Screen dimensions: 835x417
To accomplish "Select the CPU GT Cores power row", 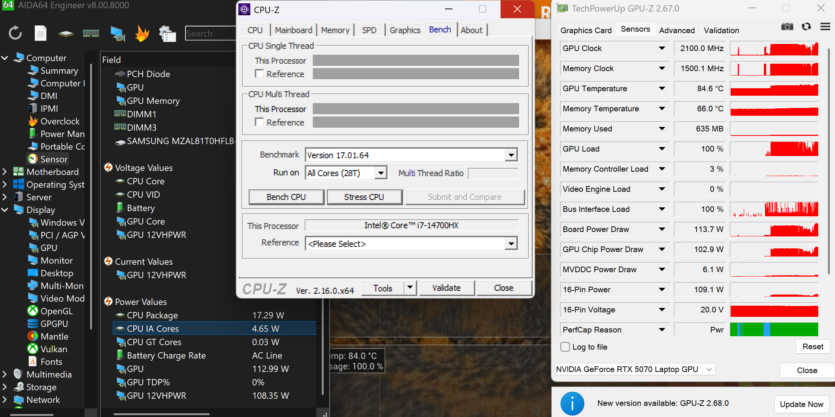I will tap(214, 342).
